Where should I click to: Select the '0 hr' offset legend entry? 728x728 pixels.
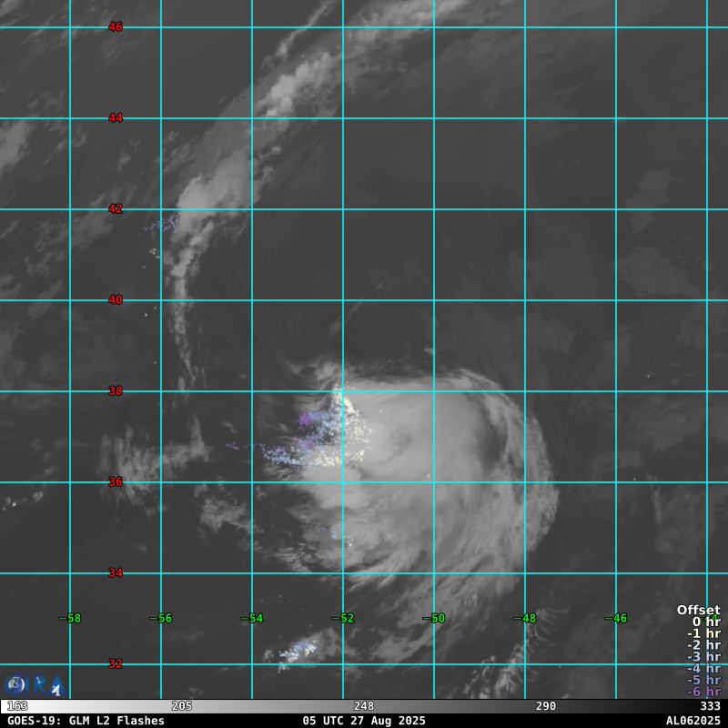tap(703, 622)
